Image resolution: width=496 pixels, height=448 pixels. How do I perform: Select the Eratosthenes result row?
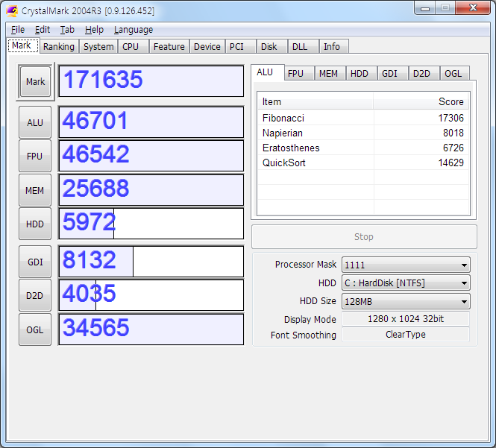pos(363,148)
